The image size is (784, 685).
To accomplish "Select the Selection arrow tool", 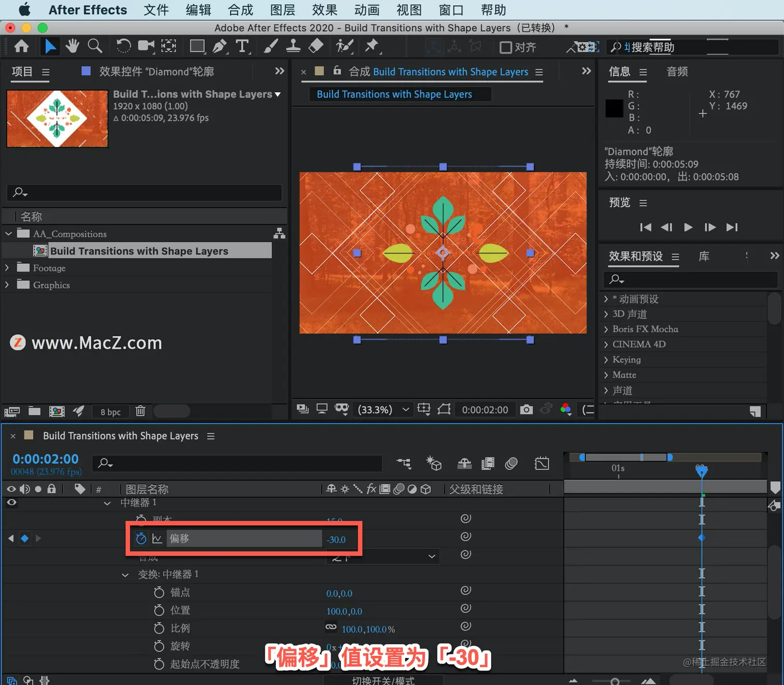I will 50,47.
